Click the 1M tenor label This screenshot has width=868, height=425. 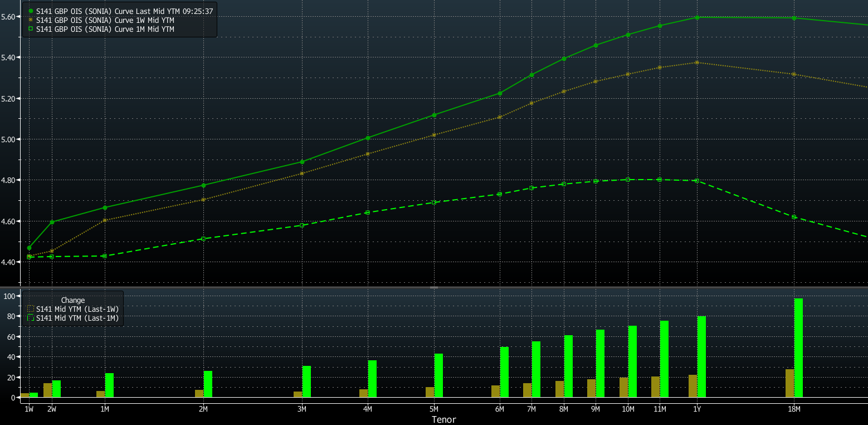click(x=105, y=409)
